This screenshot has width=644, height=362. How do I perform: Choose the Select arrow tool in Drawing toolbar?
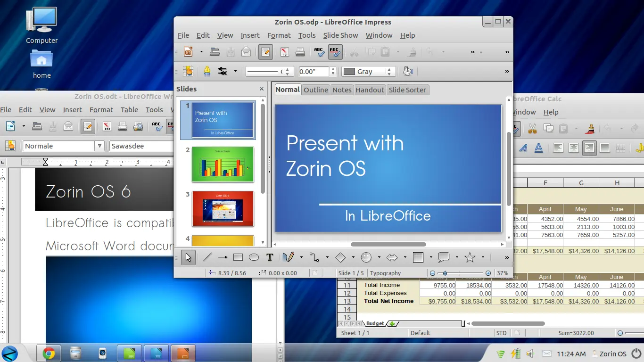pos(188,257)
